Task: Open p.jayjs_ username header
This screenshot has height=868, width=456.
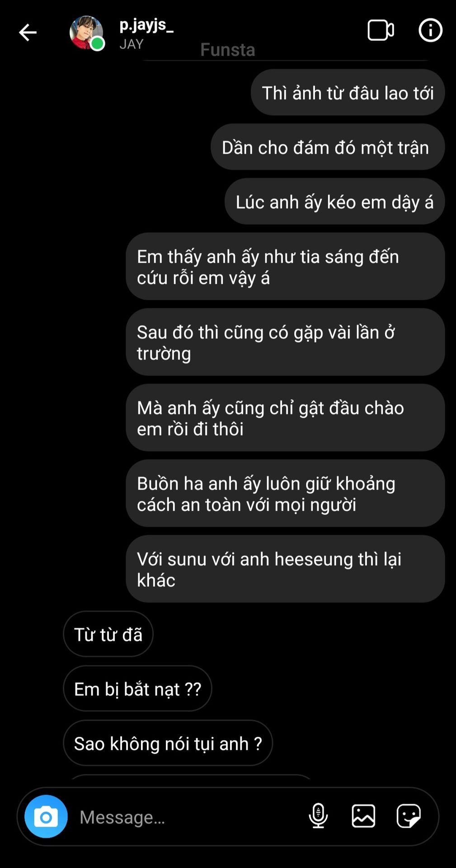Action: coord(146,25)
